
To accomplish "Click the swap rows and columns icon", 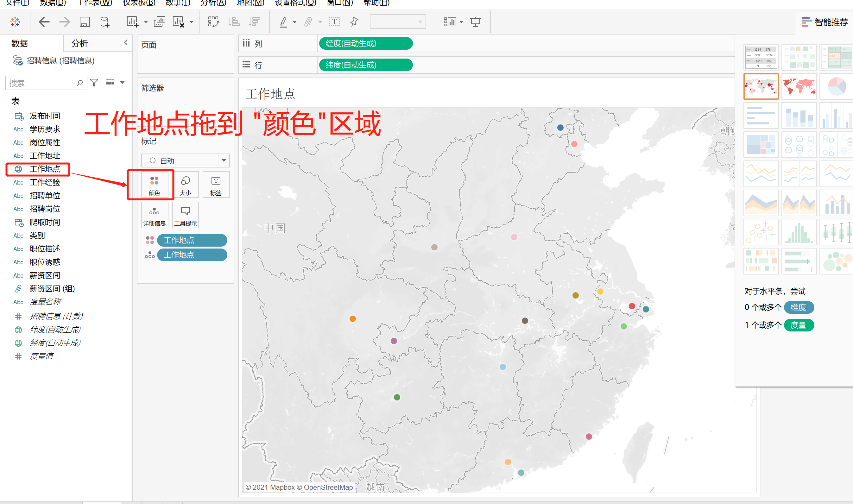I will (x=213, y=22).
